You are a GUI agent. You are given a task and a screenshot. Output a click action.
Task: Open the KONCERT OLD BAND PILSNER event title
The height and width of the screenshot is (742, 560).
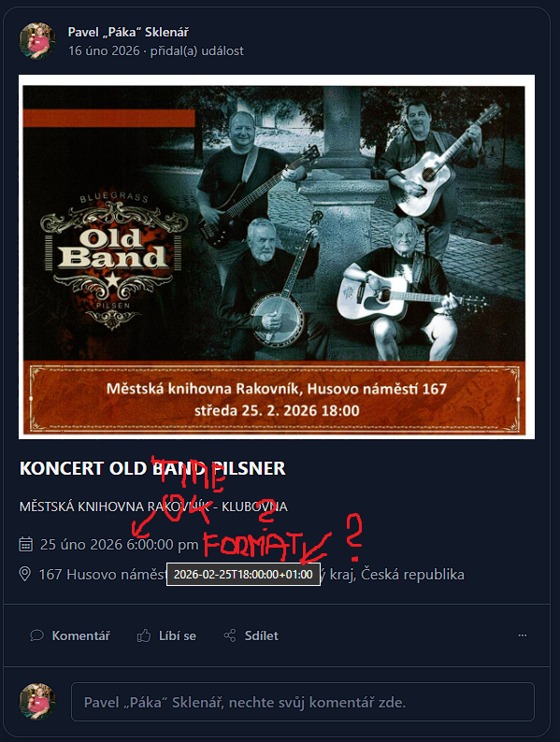coord(152,468)
